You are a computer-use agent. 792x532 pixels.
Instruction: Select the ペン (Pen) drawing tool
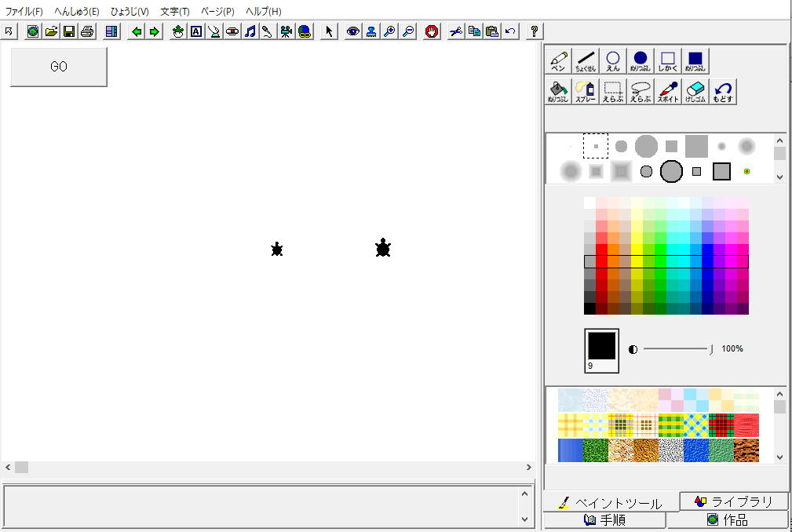click(558, 61)
